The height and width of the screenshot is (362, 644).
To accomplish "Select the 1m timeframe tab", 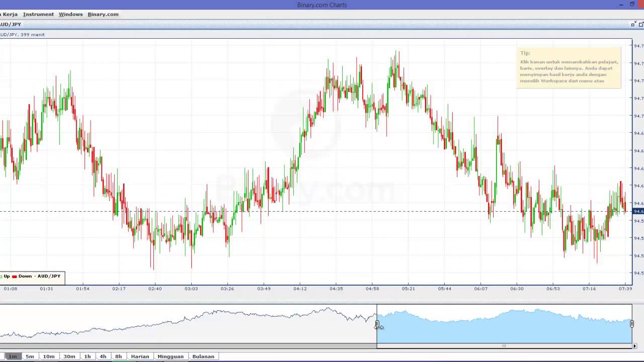I will pyautogui.click(x=12, y=356).
